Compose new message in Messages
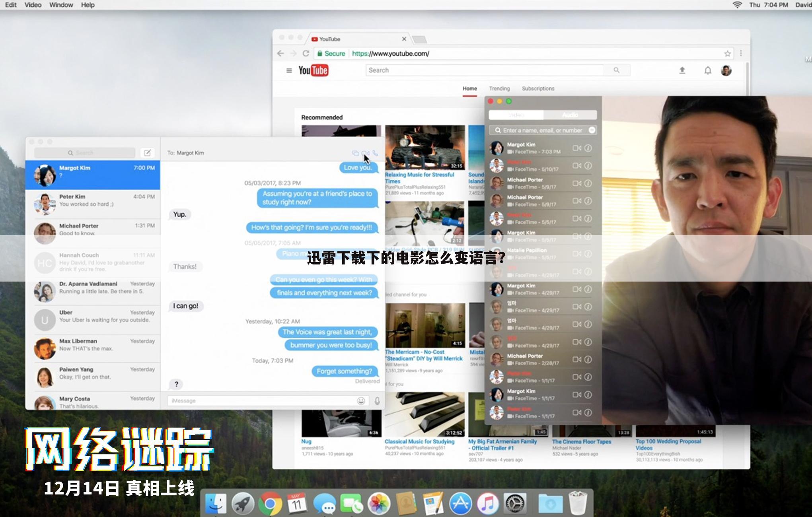This screenshot has height=517, width=812. (147, 153)
